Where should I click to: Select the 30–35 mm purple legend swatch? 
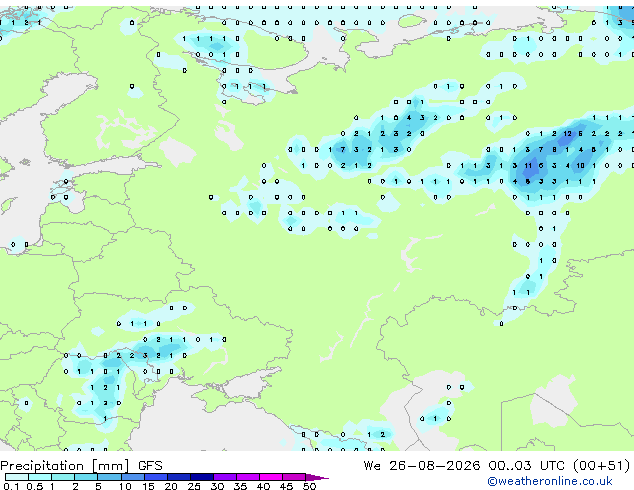[x=225, y=477]
